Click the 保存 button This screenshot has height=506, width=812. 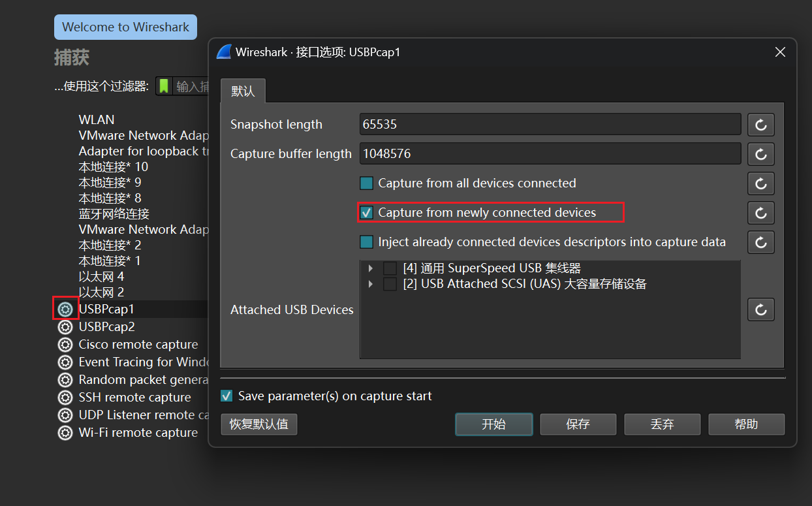[578, 424]
